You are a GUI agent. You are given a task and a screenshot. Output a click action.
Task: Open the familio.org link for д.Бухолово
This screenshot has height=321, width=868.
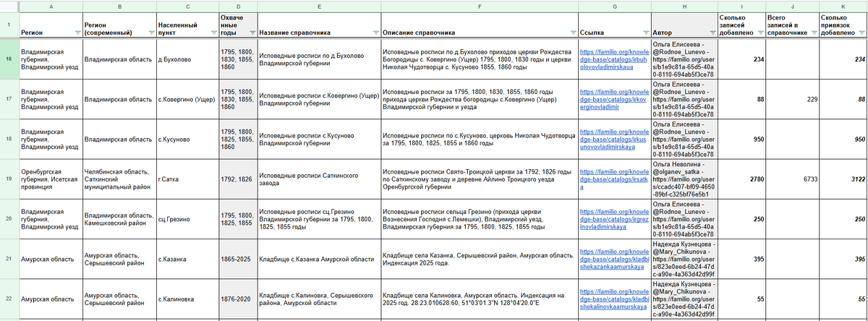(x=613, y=59)
